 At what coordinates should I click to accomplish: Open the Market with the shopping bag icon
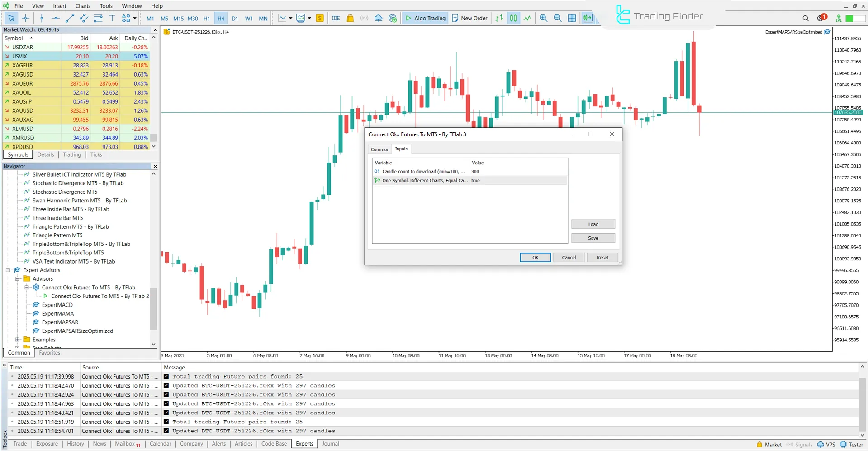pos(350,18)
